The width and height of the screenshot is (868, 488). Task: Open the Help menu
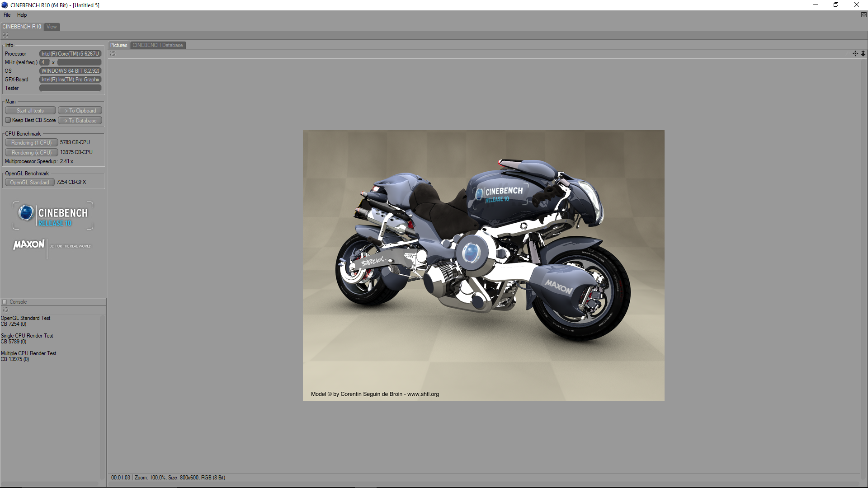tap(22, 15)
